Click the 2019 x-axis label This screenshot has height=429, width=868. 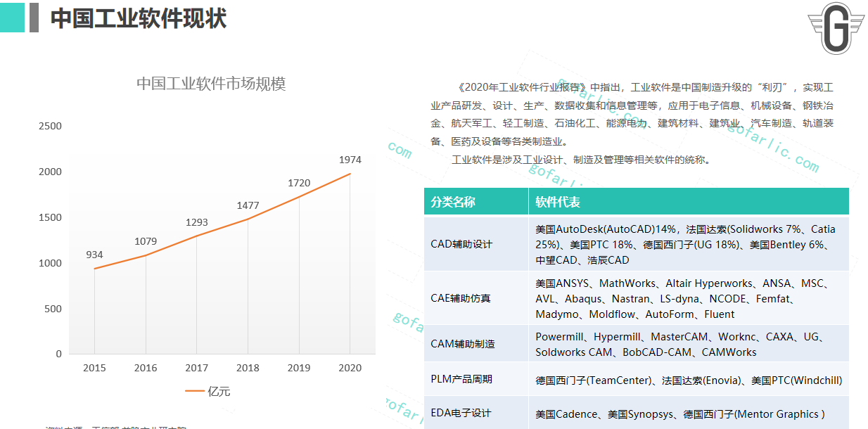299,368
